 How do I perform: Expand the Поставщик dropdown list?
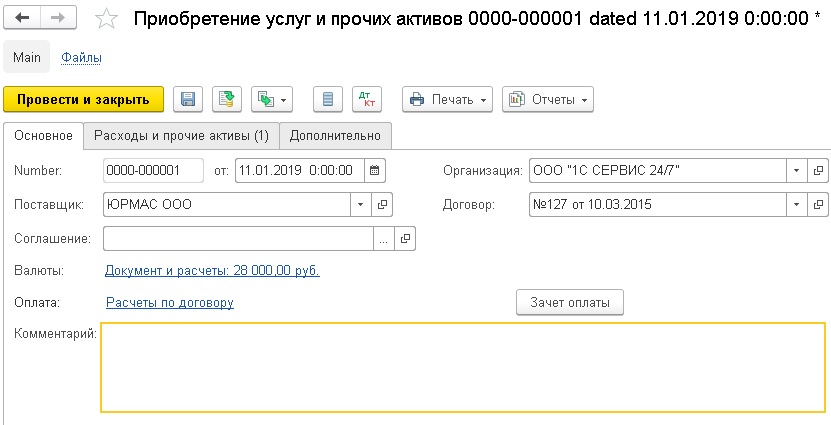coord(360,205)
